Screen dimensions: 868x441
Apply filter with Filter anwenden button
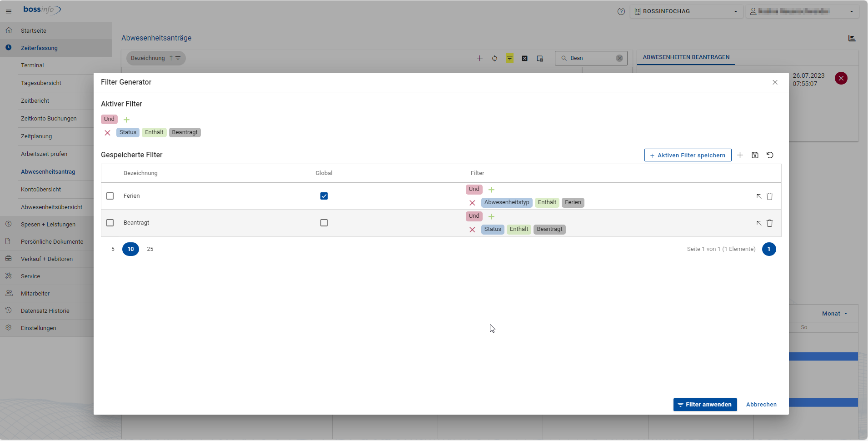[705, 405]
